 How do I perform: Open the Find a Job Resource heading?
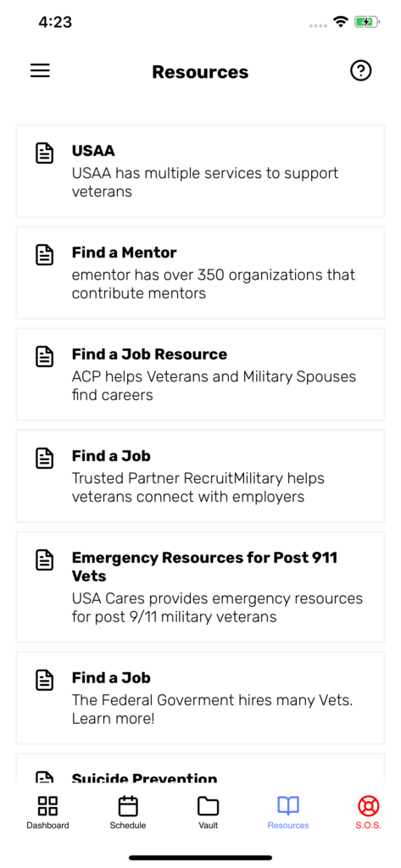149,354
